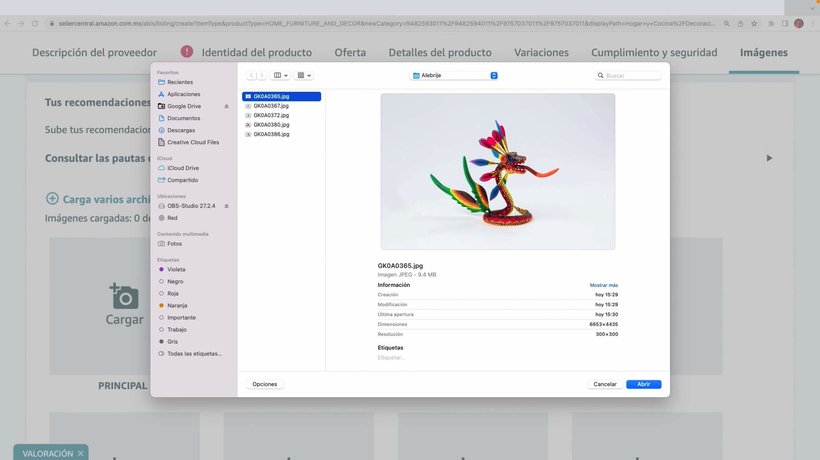The image size is (820, 460).
Task: Open browser extensions puzzle icon
Action: click(771, 24)
